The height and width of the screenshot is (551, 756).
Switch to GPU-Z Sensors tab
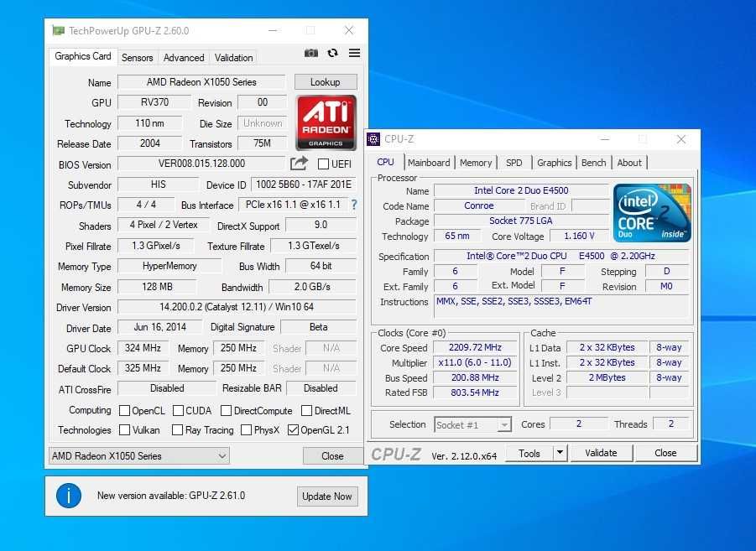click(x=137, y=57)
